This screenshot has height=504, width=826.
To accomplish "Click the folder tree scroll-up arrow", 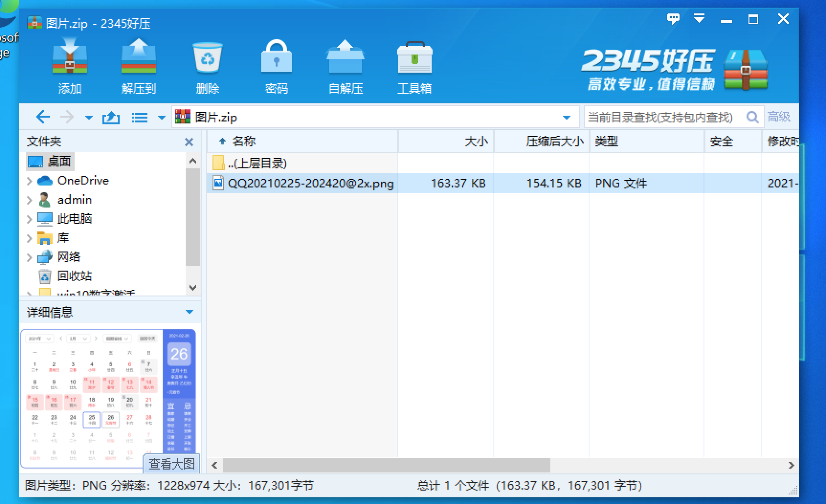I will [x=193, y=161].
